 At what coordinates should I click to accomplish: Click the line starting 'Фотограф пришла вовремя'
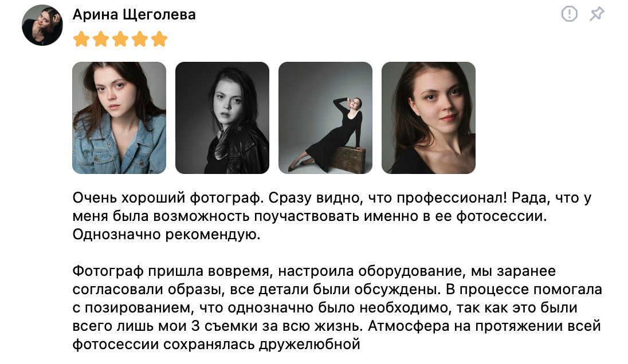(314, 271)
